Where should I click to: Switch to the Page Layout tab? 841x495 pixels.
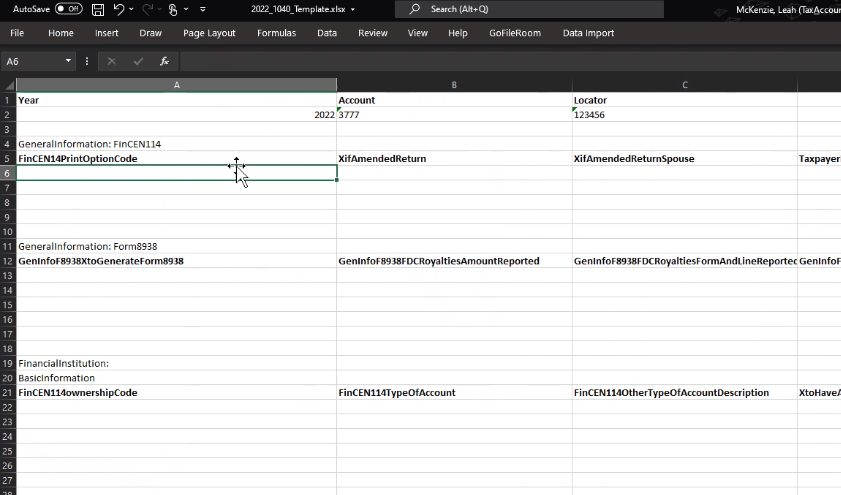tap(209, 33)
